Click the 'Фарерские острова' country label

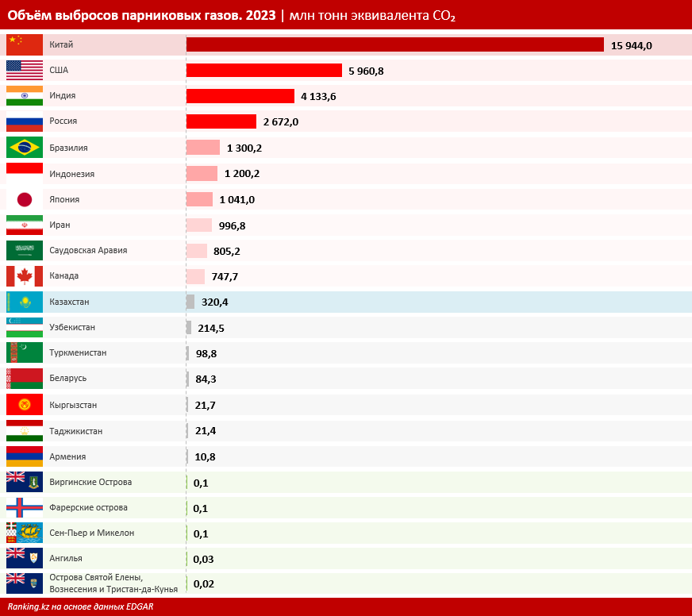tap(88, 507)
